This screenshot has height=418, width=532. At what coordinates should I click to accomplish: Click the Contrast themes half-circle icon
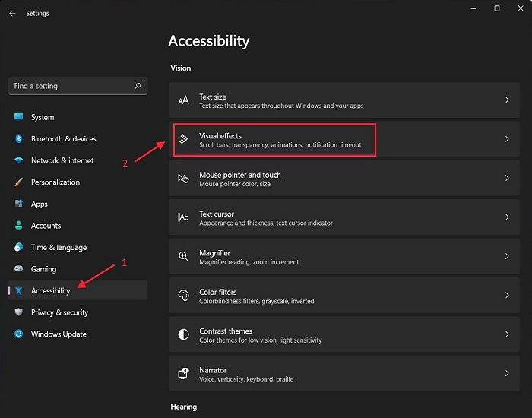coord(184,334)
